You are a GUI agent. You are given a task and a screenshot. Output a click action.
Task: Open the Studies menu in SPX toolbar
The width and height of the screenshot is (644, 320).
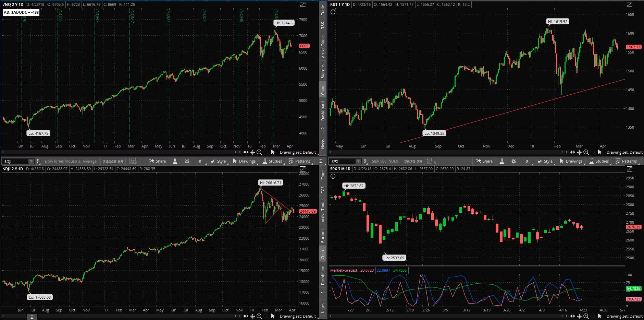pos(599,161)
